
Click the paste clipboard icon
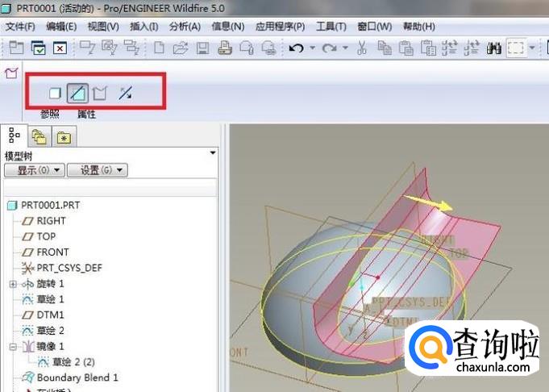point(406,48)
